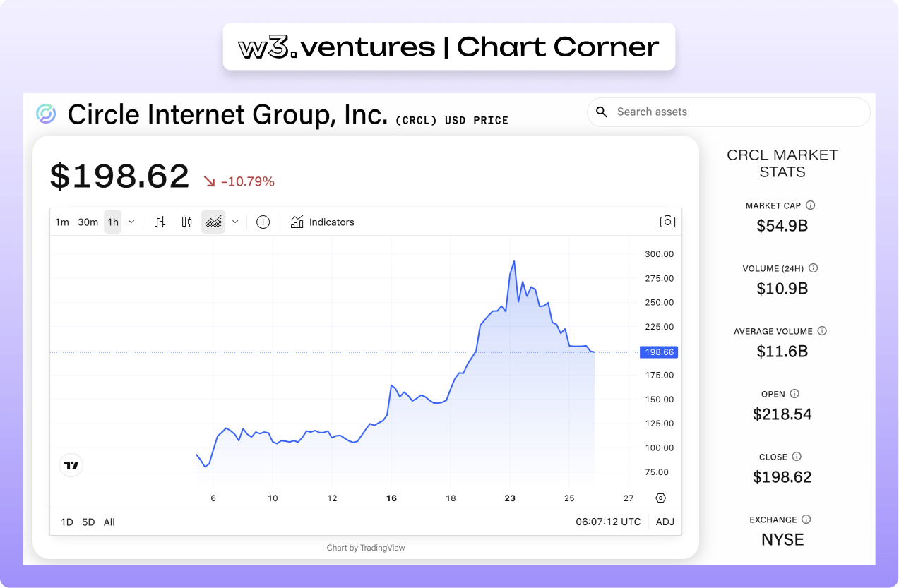Screen dimensions: 899x588
Task: Click the Volume (24H) info icon
Action: coord(814,268)
